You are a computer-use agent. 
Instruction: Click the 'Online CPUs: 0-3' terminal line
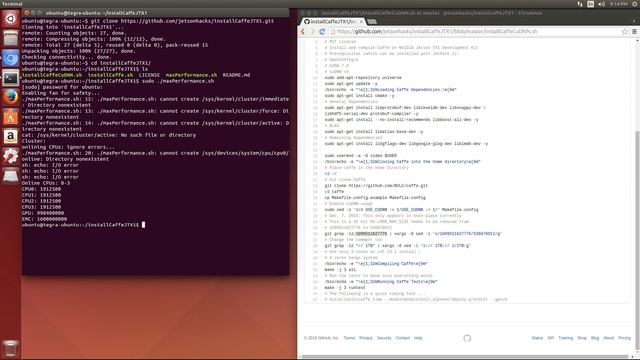coord(46,183)
